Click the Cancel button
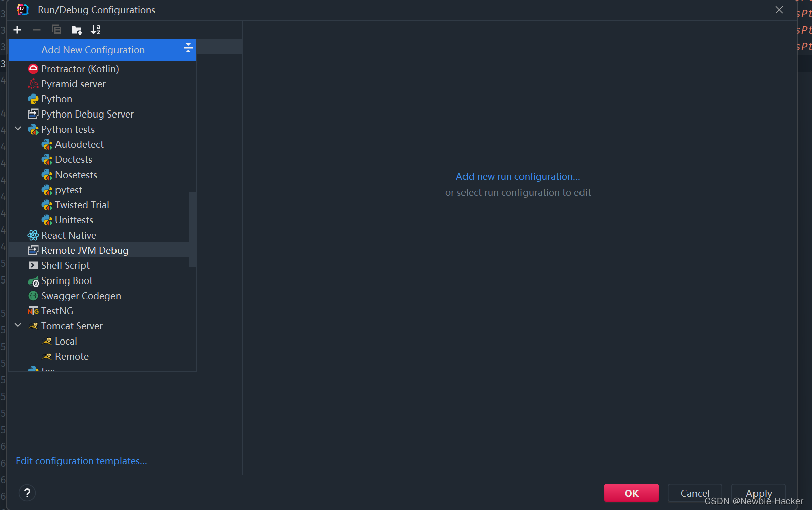Viewport: 812px width, 510px height. pos(695,493)
